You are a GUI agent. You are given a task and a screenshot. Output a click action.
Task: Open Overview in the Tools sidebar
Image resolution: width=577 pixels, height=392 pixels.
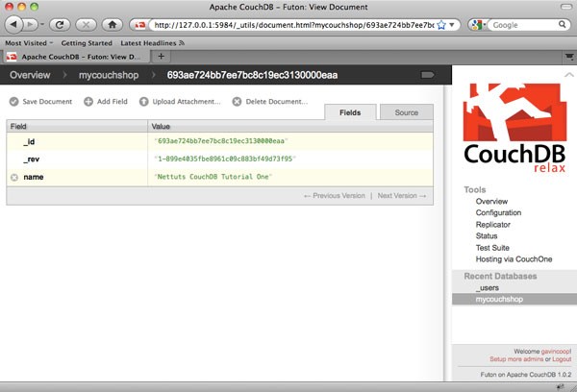point(491,202)
